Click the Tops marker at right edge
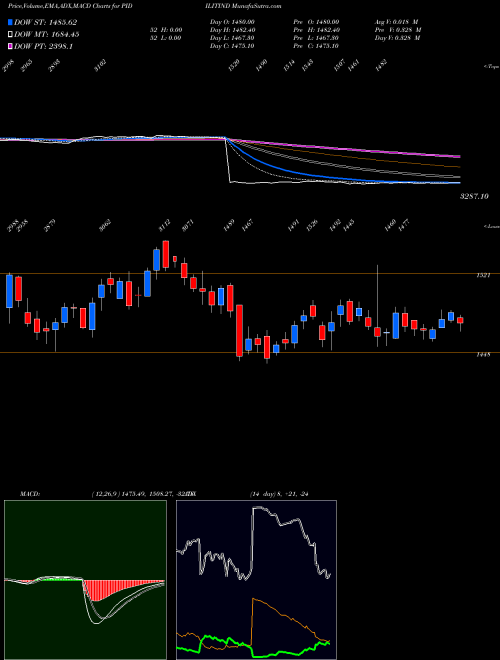 pos(491,66)
